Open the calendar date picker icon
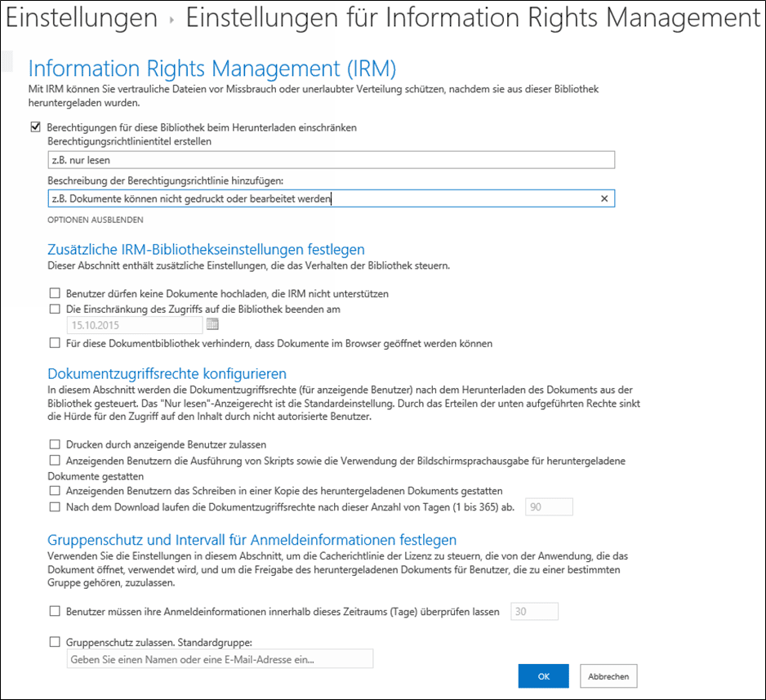This screenshot has width=766, height=700. 211,324
